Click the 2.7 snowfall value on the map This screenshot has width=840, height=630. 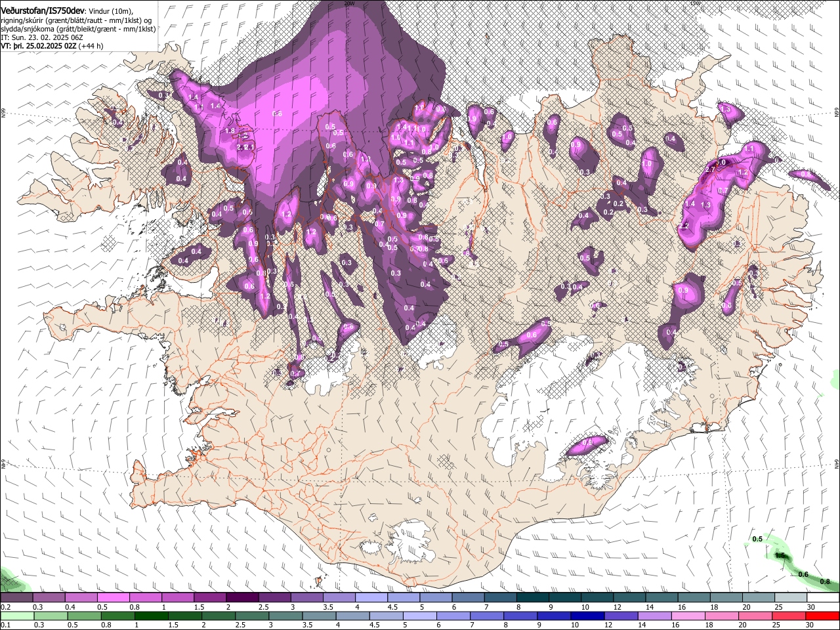coord(710,169)
